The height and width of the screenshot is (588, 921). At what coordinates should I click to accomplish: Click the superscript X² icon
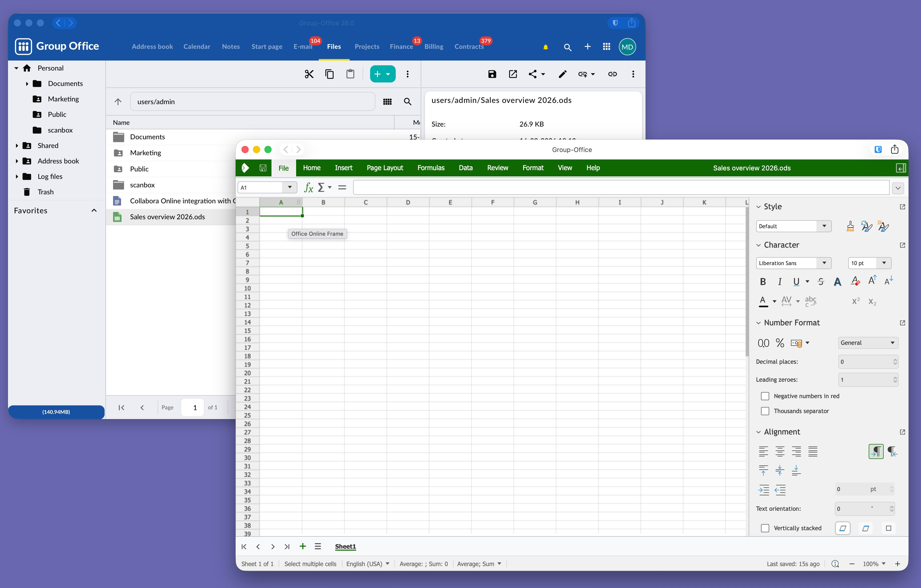(855, 301)
